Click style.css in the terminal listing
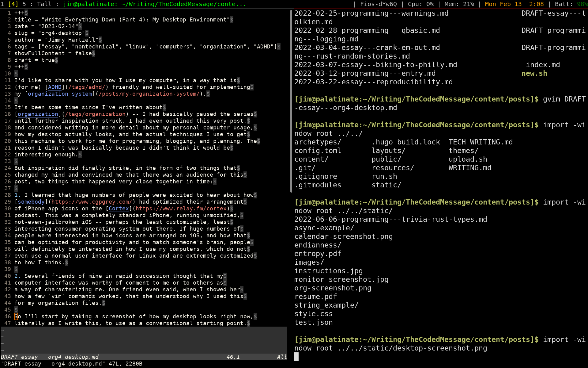This screenshot has width=588, height=368. [314, 314]
